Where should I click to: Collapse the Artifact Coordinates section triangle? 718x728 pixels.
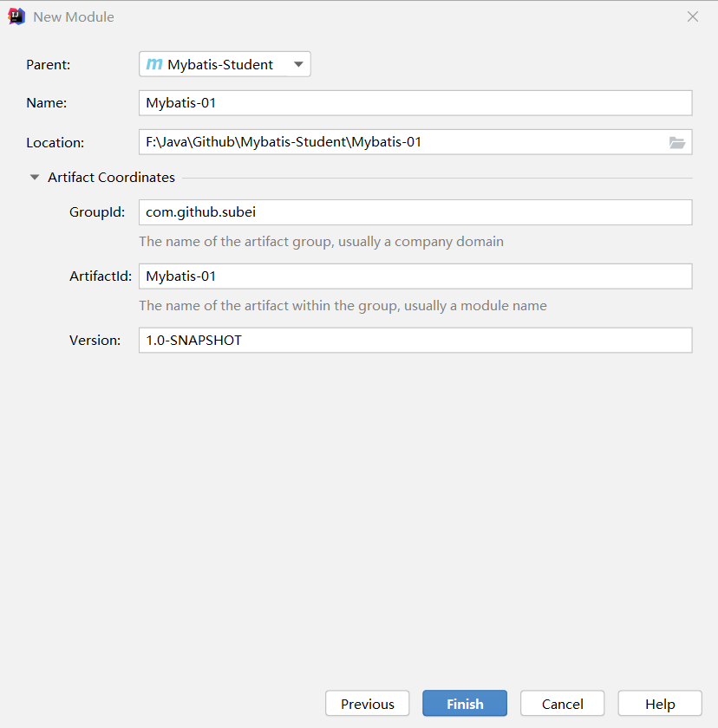pos(35,178)
